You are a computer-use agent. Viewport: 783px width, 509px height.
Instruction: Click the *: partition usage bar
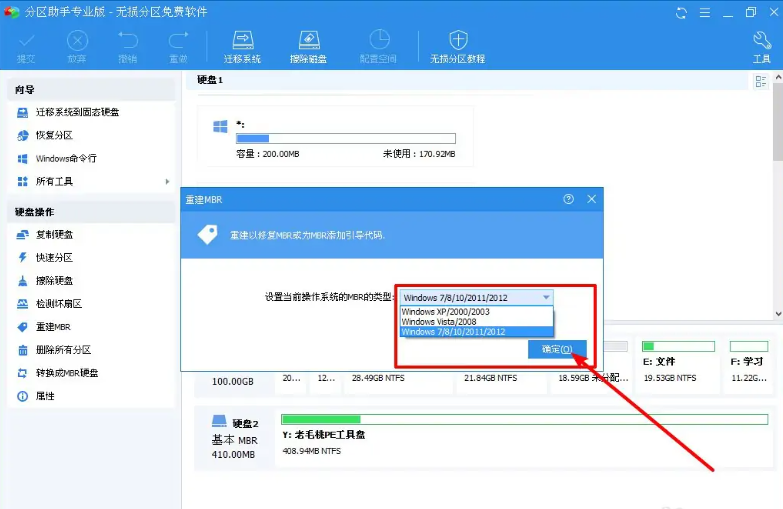(346, 138)
